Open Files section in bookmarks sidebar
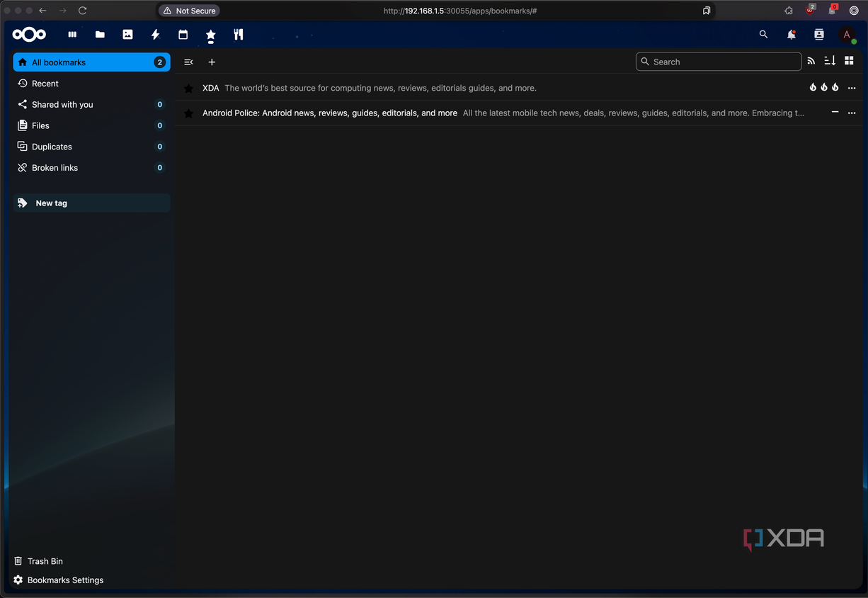The width and height of the screenshot is (868, 598). point(91,125)
